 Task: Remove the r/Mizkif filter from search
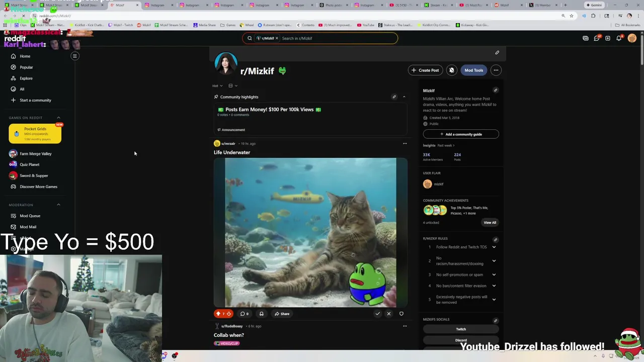276,38
